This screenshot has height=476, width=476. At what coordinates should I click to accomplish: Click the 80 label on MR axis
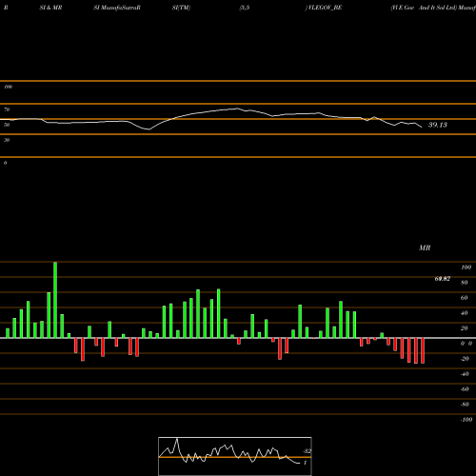(x=465, y=283)
